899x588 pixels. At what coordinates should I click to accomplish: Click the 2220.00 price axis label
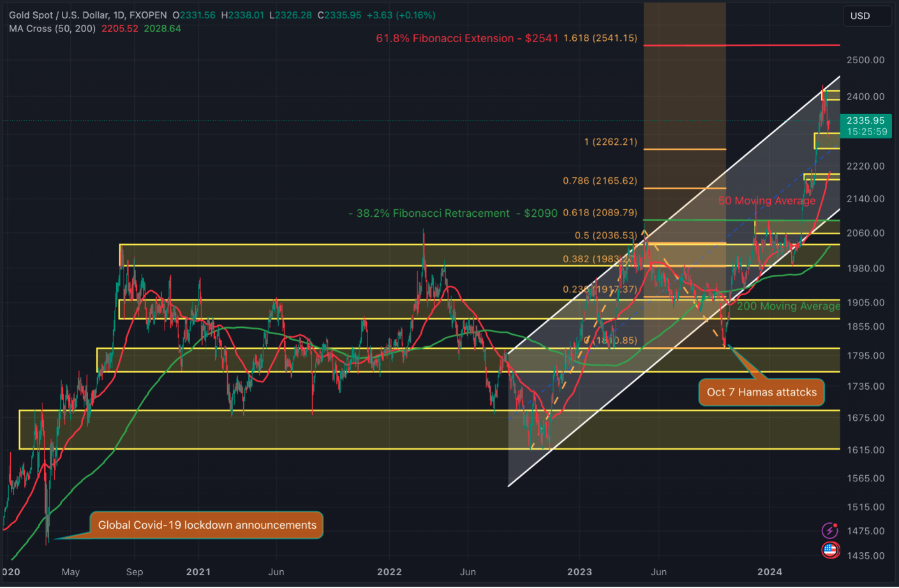coord(866,166)
